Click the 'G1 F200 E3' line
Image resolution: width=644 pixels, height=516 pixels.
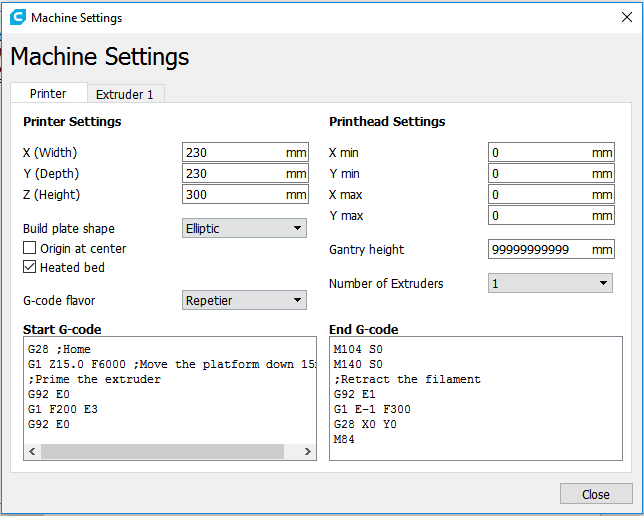click(x=63, y=409)
